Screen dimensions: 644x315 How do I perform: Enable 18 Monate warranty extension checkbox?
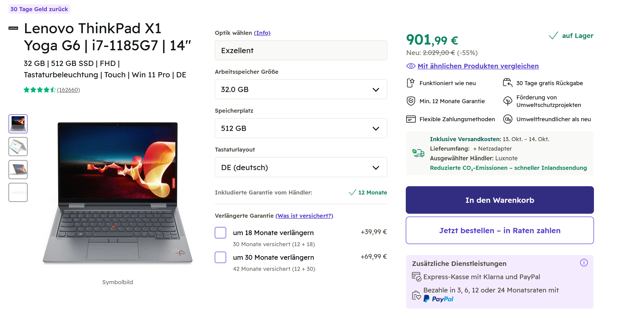(220, 232)
